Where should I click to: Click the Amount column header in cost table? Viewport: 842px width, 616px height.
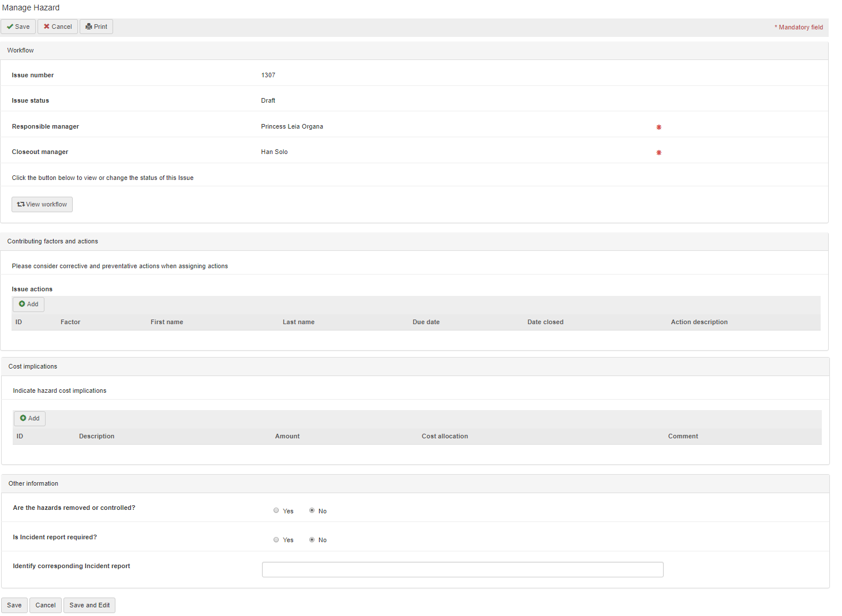287,436
